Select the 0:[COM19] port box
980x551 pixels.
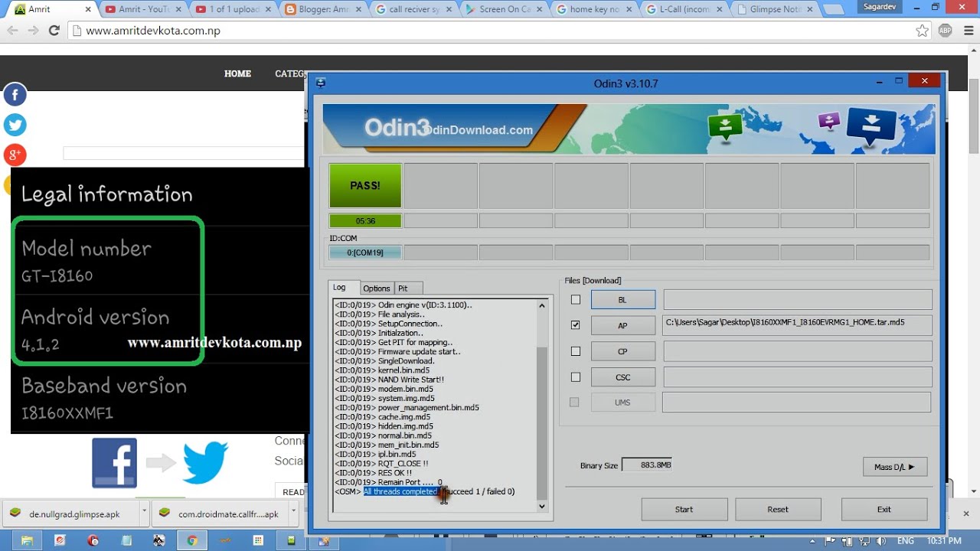click(x=365, y=252)
